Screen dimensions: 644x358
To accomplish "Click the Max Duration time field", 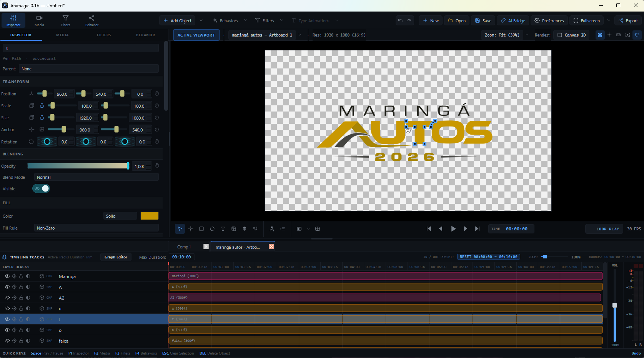I will click(181, 257).
